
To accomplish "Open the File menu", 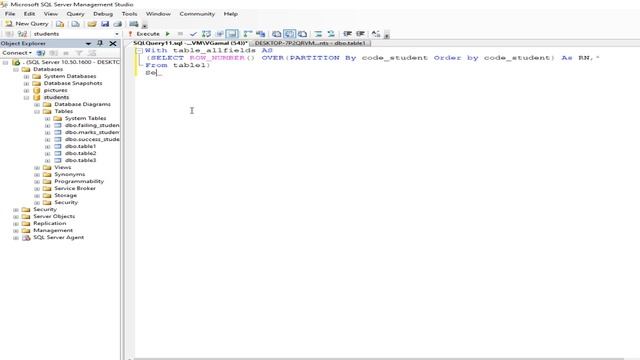I will click(10, 14).
